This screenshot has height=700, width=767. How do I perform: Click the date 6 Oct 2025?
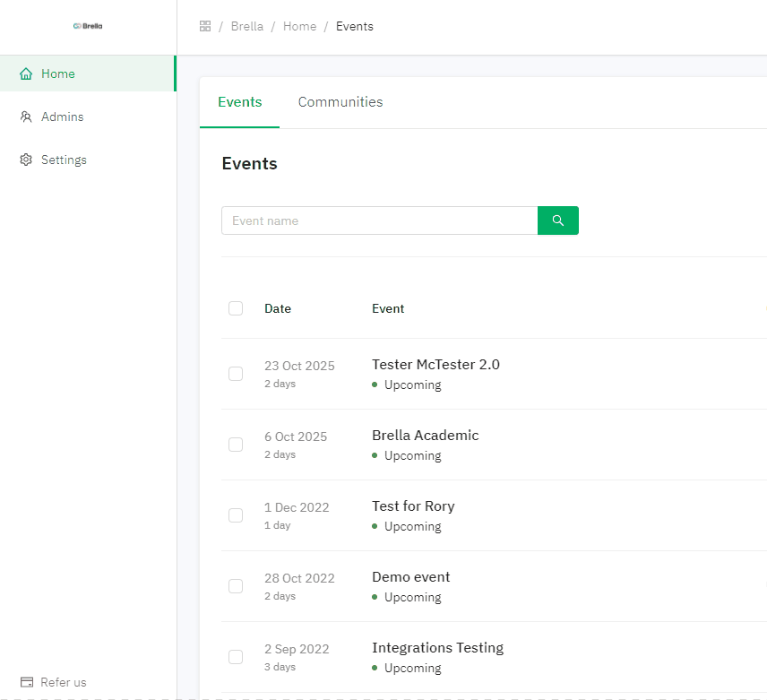click(296, 436)
